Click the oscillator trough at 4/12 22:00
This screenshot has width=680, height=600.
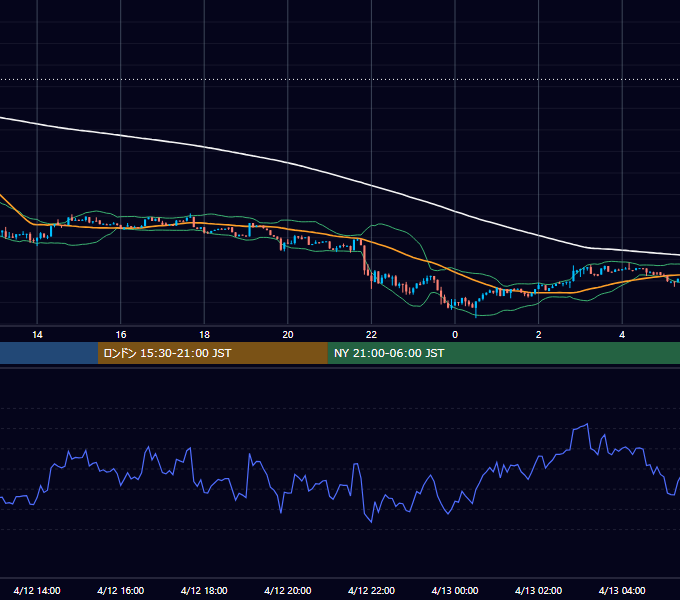371,522
